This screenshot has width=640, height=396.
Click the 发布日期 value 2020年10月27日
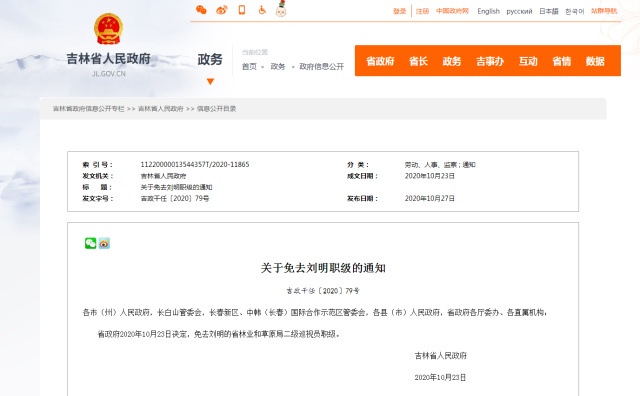429,198
